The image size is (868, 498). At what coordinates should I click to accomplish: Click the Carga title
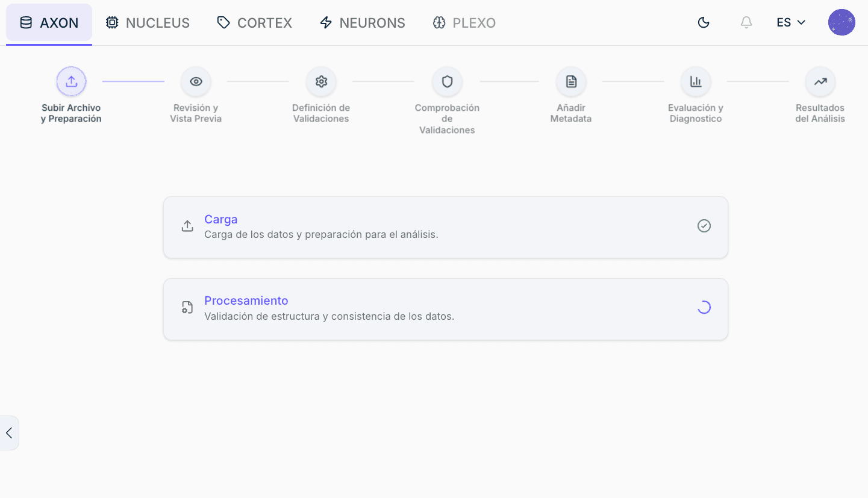pyautogui.click(x=221, y=219)
